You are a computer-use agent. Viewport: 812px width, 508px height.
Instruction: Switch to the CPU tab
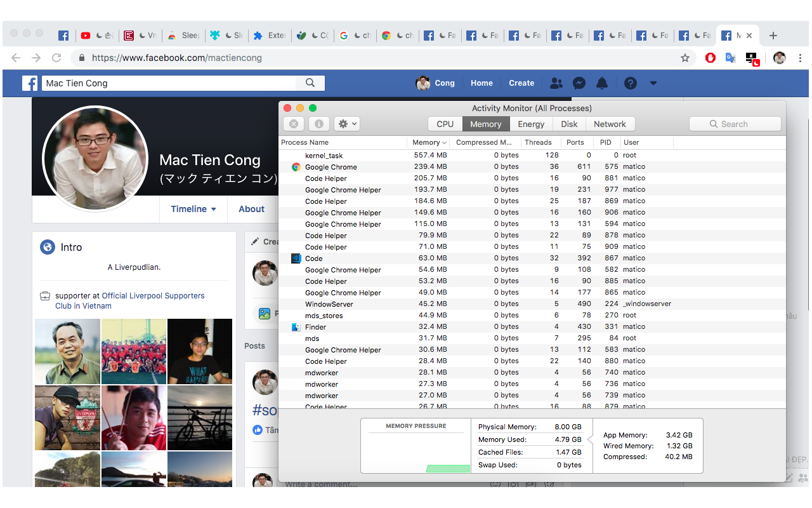(445, 124)
